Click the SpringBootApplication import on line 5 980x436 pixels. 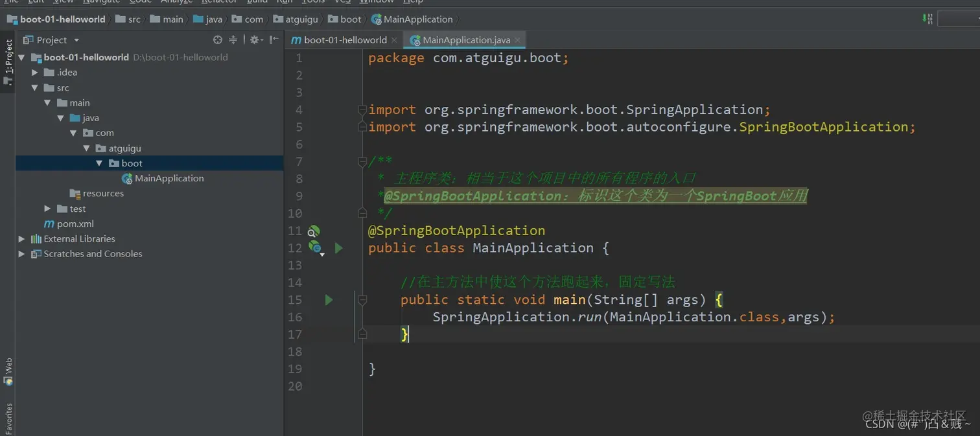click(x=642, y=127)
